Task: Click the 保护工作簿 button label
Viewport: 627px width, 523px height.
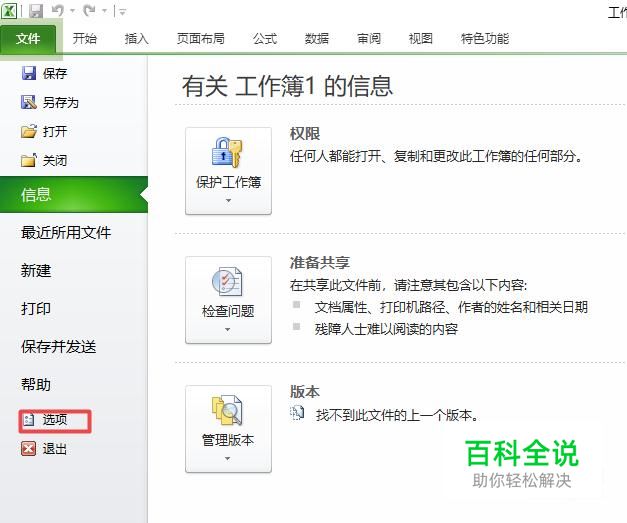Action: click(x=228, y=182)
